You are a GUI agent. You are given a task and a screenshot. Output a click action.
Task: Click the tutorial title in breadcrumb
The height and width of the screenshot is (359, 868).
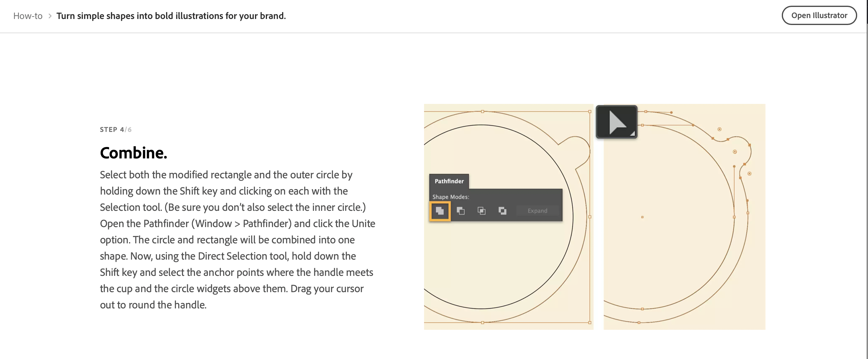pos(171,16)
